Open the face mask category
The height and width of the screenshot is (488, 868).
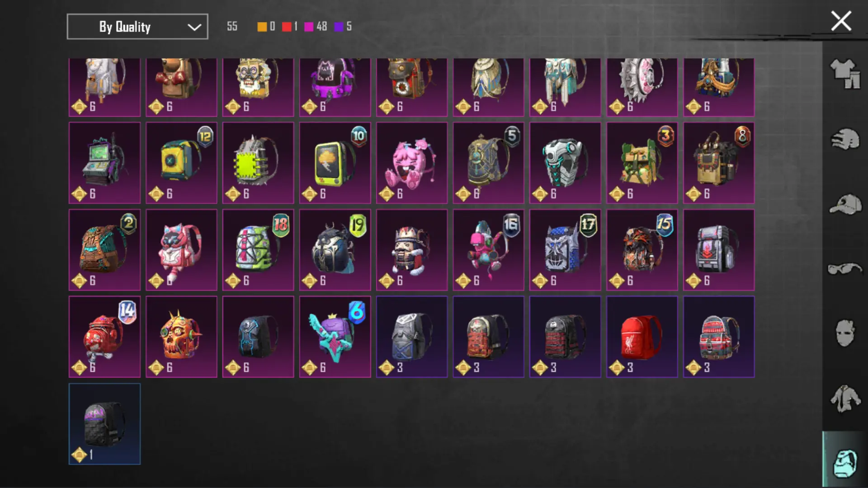coord(845,333)
